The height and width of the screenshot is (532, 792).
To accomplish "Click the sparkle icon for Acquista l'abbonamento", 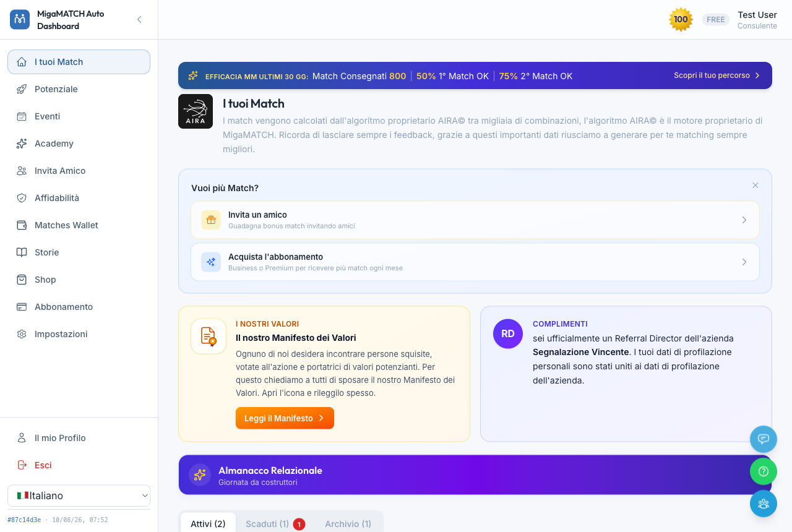I will coord(211,262).
